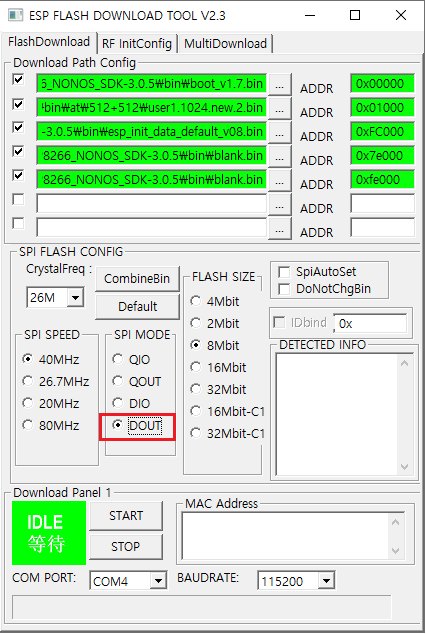Screen dimensions: 426x634
Task: Select 16Mbit-C1 flash size
Action: pyautogui.click(x=227, y=411)
